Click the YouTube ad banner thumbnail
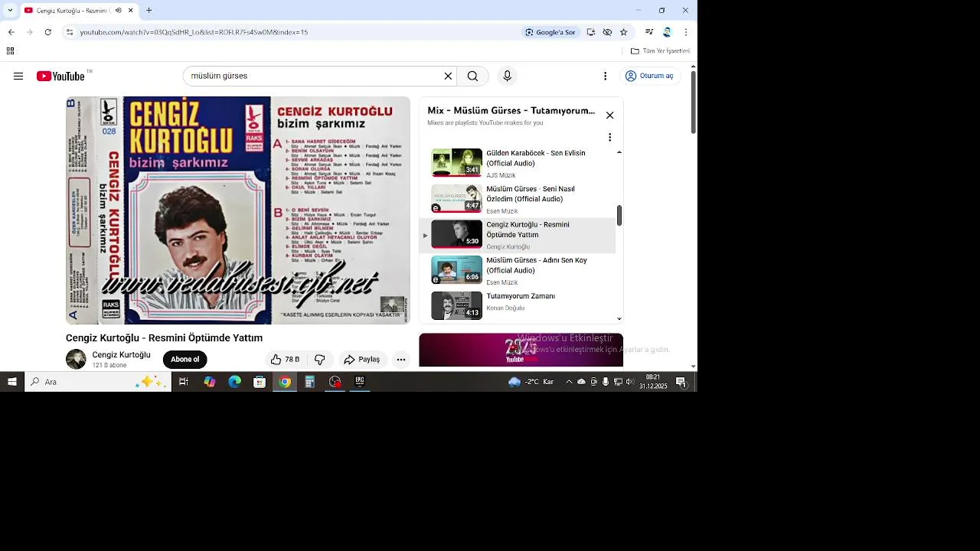Image resolution: width=980 pixels, height=551 pixels. [521, 350]
